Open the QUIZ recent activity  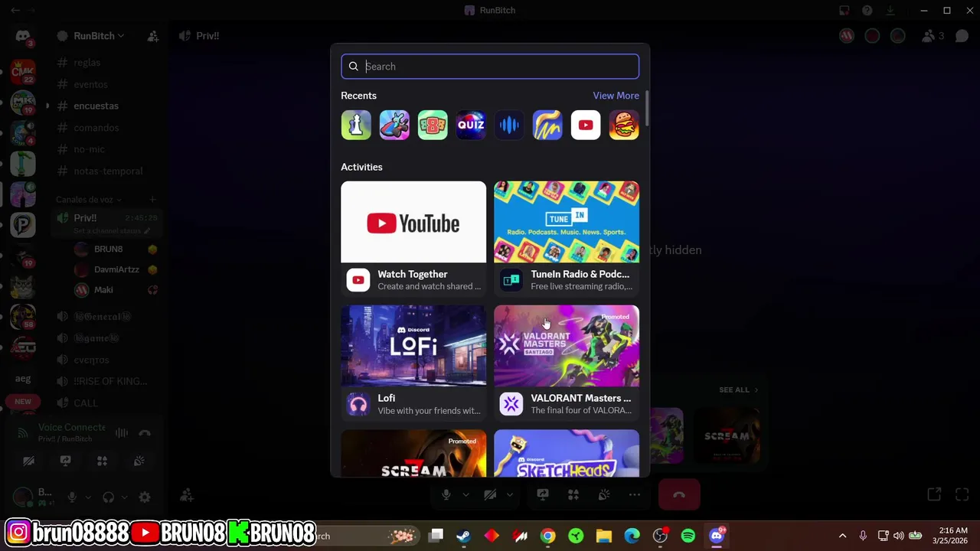click(471, 125)
